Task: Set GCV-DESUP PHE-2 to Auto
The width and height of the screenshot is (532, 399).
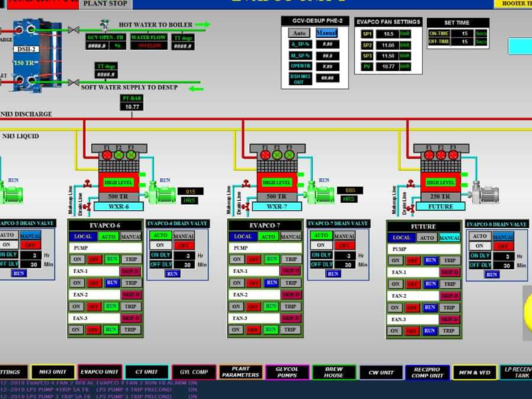Action: point(299,33)
